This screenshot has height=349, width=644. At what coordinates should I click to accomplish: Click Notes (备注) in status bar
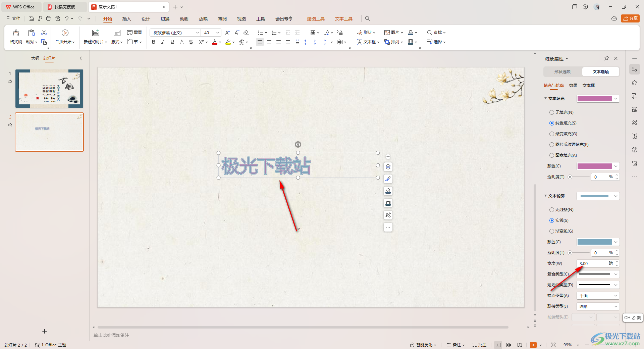pyautogui.click(x=455, y=345)
